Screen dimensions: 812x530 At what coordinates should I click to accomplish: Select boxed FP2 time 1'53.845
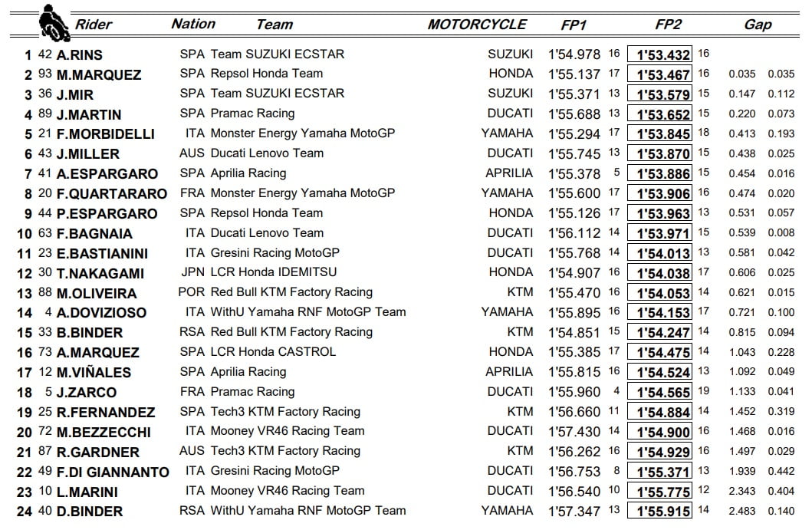tap(659, 134)
